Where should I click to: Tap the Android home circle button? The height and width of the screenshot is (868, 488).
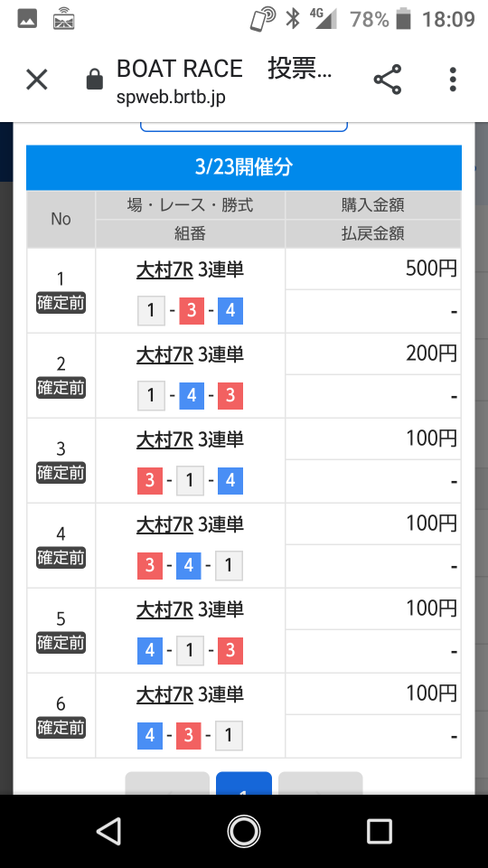[244, 831]
